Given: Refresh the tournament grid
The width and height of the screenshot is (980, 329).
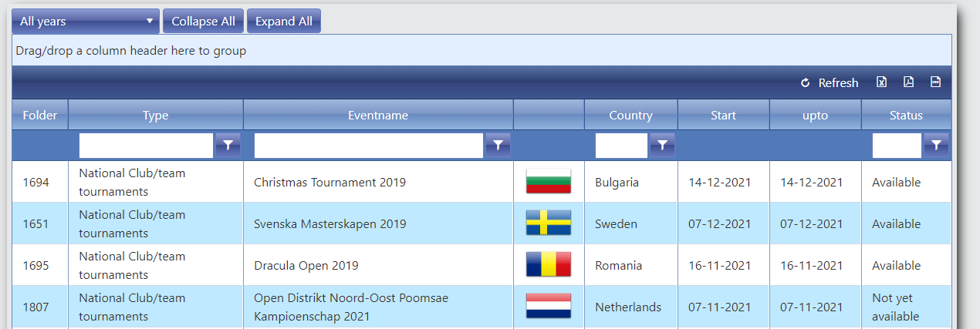Looking at the screenshot, I should [830, 82].
